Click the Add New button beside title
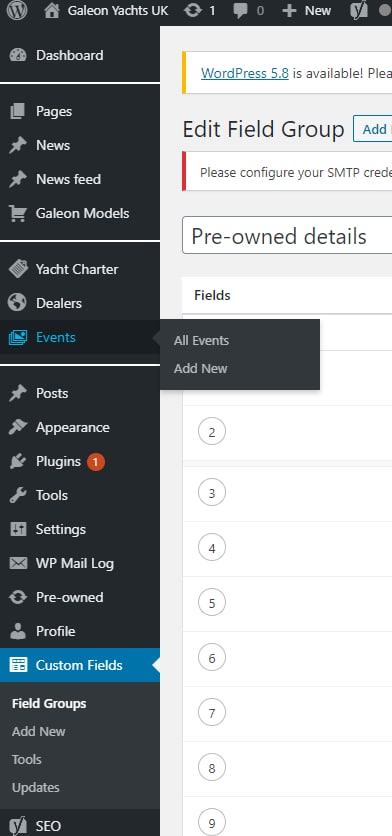392x836 pixels. click(x=373, y=129)
